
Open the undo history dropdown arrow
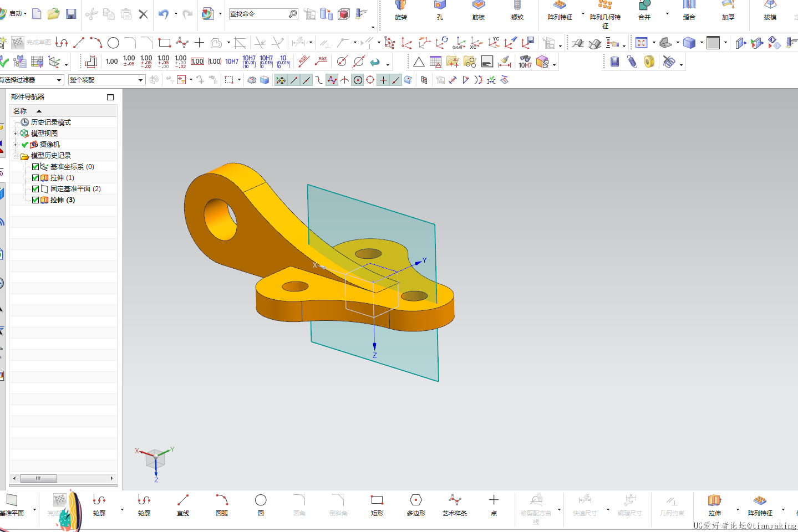pos(176,14)
